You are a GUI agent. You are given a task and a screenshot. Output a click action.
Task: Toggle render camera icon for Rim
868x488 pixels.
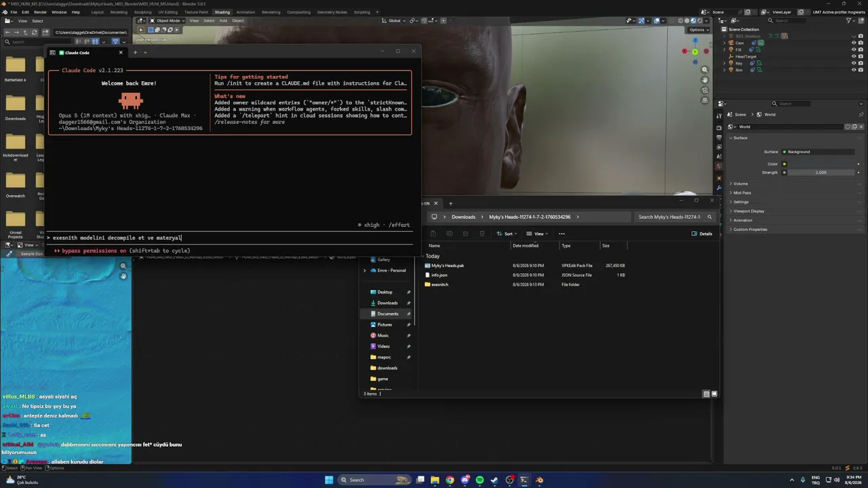[861, 70]
